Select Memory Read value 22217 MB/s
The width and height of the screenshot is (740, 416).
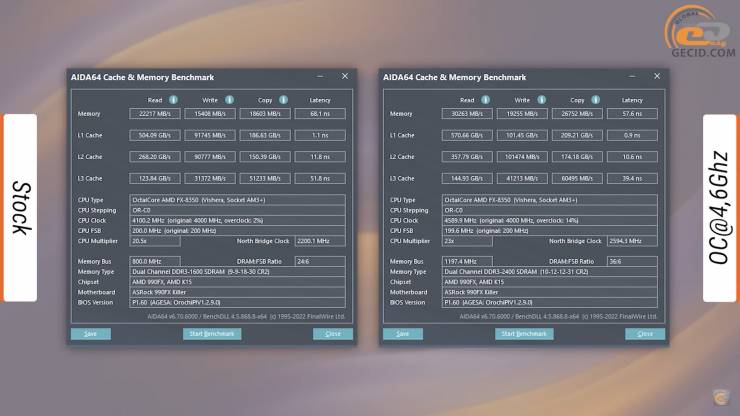click(x=155, y=114)
